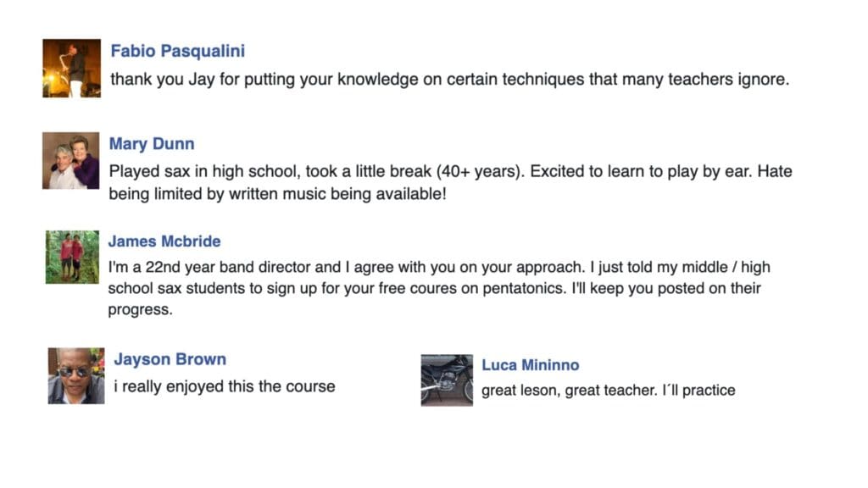The width and height of the screenshot is (868, 488).
Task: Click James Mcbride's forest photo avatar
Action: 73,258
